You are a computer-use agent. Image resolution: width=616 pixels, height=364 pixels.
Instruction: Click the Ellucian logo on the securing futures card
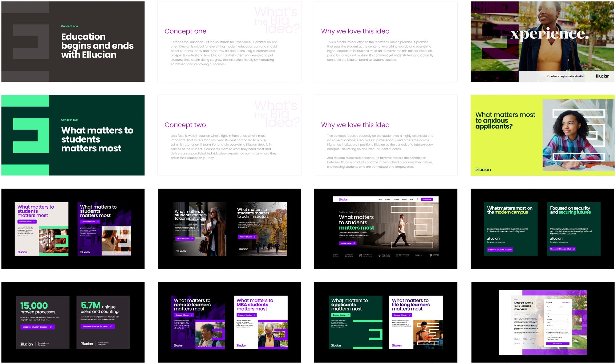tap(556, 238)
